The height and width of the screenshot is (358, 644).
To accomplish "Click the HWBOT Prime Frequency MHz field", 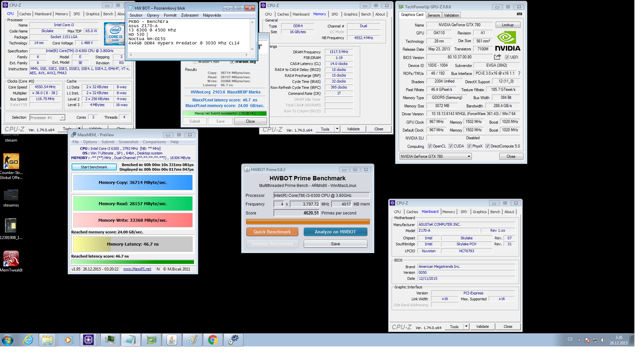I will click(x=305, y=204).
